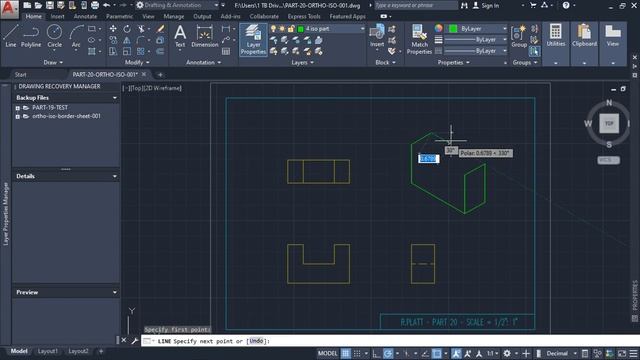Click the Save icon in quick access toolbar

49,5
